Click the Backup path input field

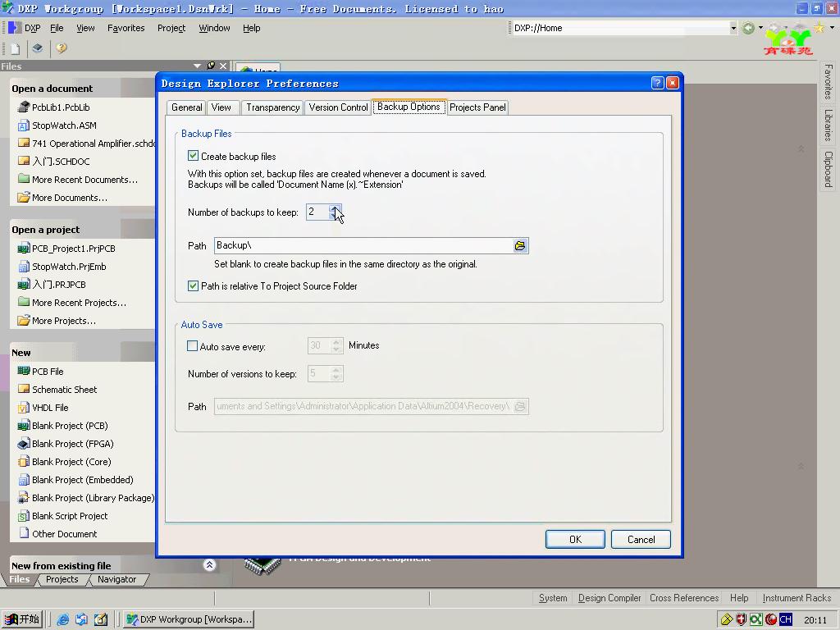click(x=363, y=246)
